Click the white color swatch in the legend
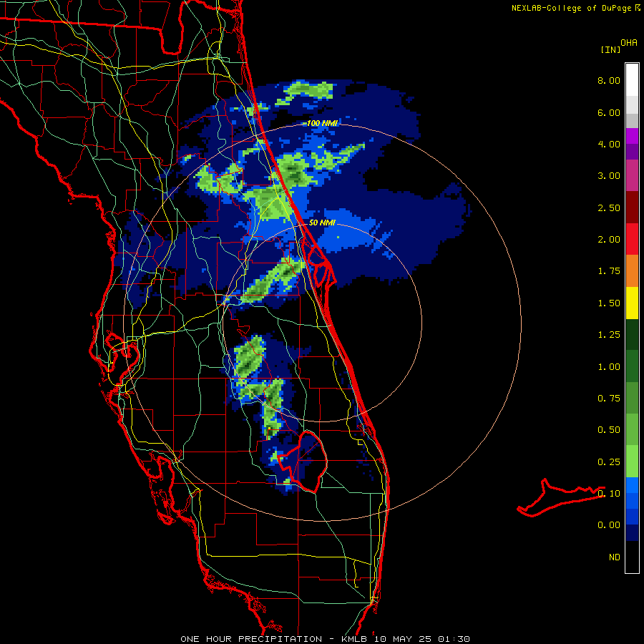The height and width of the screenshot is (644, 644). pyautogui.click(x=632, y=80)
